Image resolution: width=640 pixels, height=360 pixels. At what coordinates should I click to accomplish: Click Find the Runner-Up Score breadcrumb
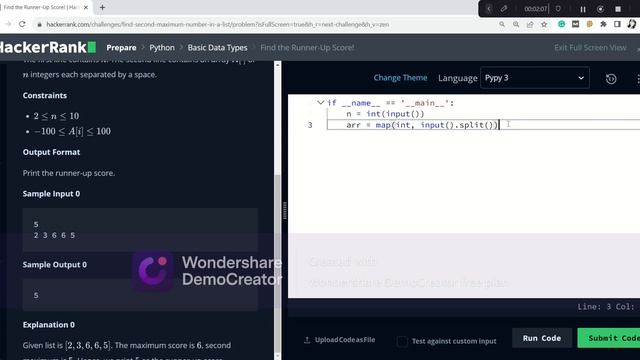(307, 48)
